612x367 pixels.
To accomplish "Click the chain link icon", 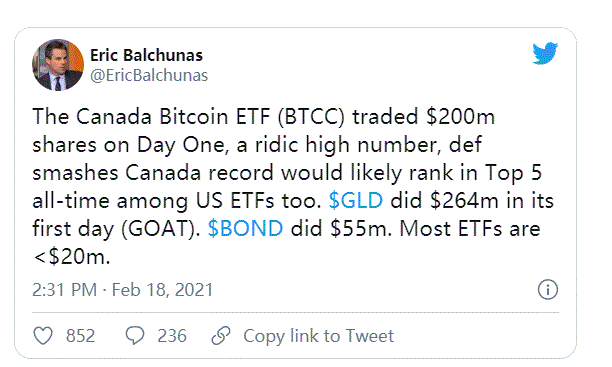I will 221,335.
